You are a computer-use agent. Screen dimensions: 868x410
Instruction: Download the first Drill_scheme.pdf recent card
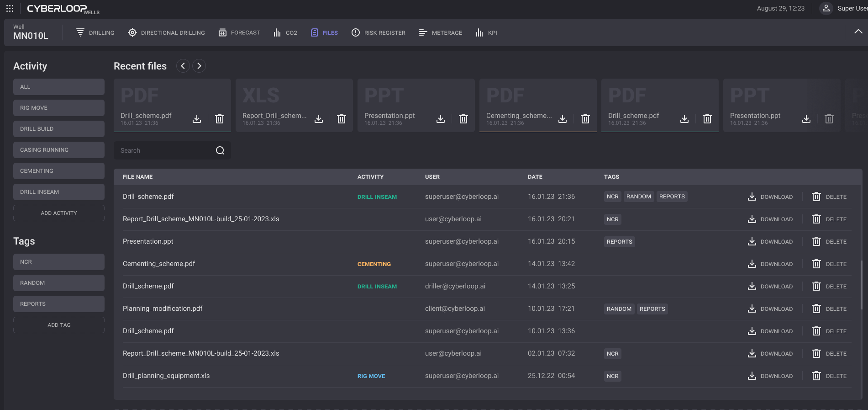[x=197, y=119]
